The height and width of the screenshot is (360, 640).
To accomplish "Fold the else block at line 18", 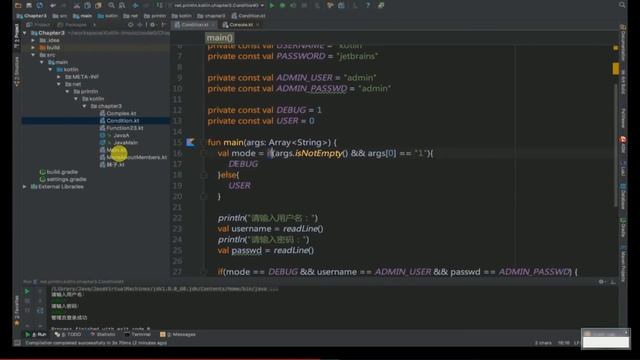I will (204, 175).
